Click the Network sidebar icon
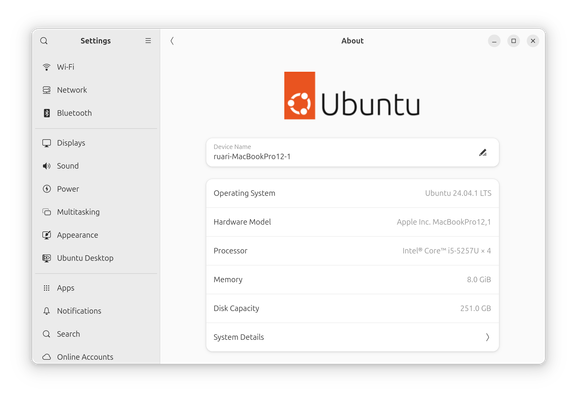Viewport: 577px width, 399px height. 46,90
